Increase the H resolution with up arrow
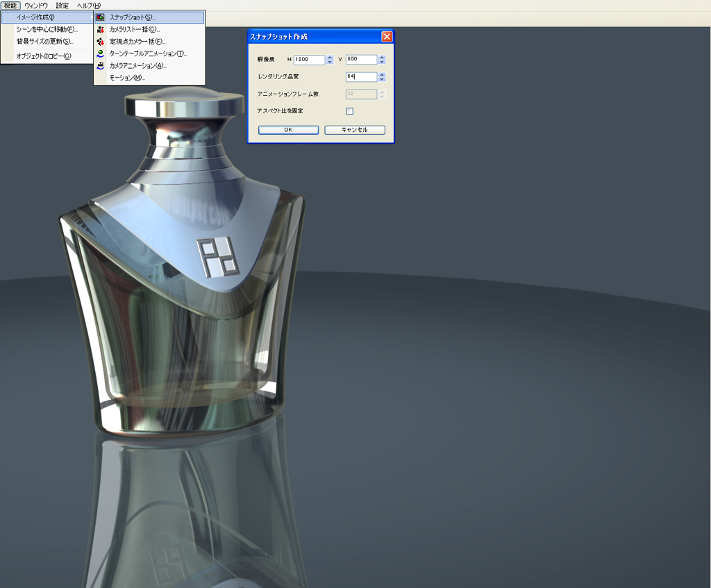 [x=330, y=58]
